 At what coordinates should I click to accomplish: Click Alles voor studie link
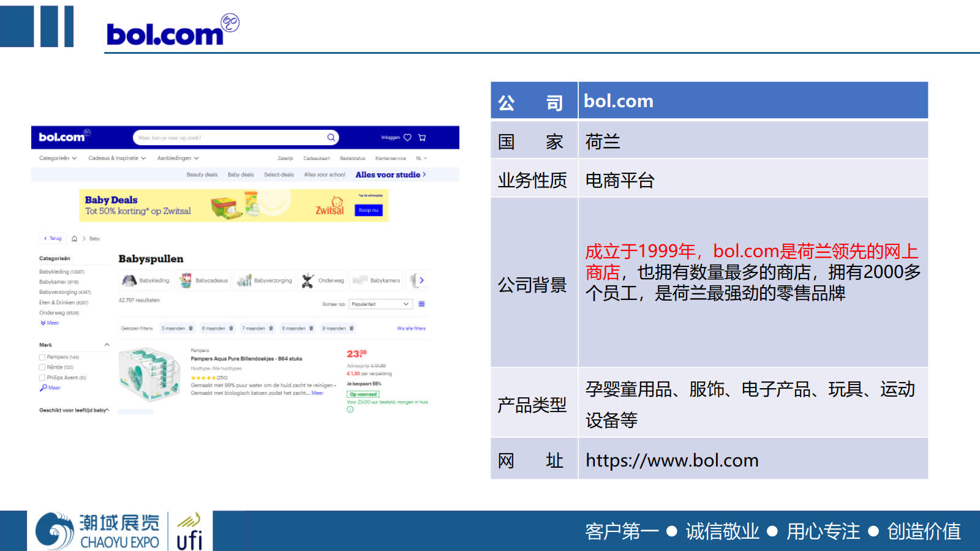(390, 174)
